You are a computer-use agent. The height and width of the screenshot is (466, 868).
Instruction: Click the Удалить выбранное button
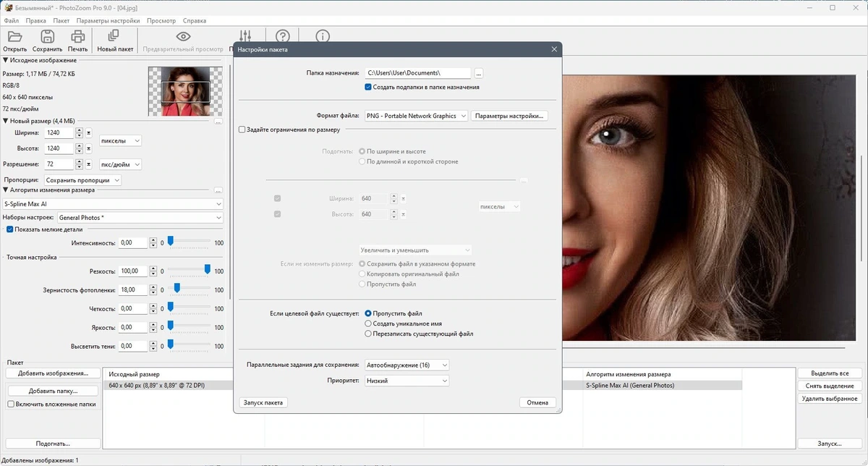click(830, 399)
